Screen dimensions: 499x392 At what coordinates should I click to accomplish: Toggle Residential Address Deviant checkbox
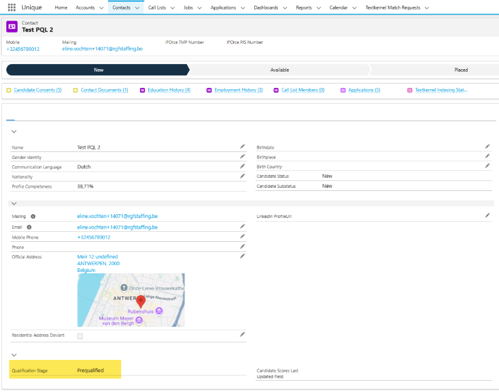point(80,336)
